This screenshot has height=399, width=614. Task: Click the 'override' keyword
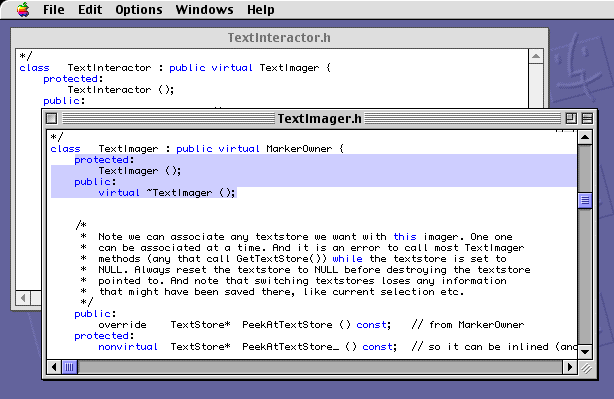(x=122, y=325)
